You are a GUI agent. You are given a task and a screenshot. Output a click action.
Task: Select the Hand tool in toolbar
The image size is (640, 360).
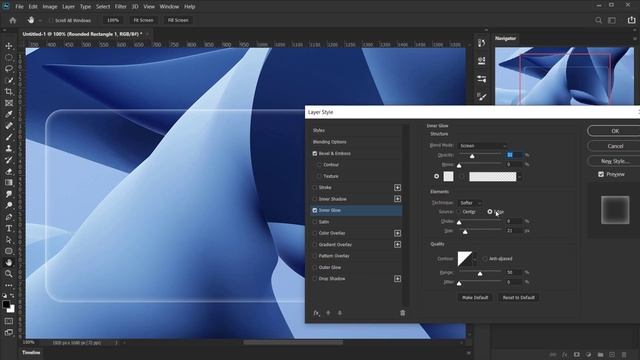9,262
